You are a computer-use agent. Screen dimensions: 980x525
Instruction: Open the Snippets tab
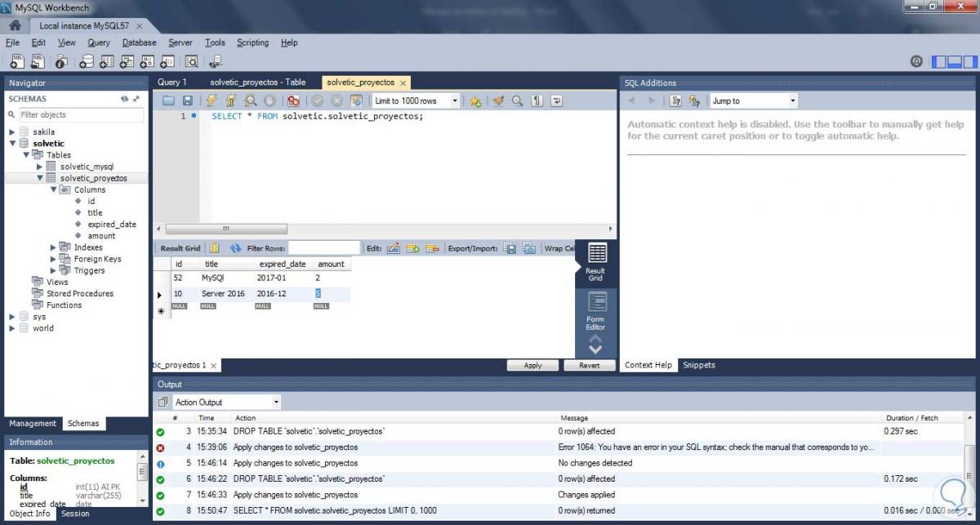[x=698, y=365]
